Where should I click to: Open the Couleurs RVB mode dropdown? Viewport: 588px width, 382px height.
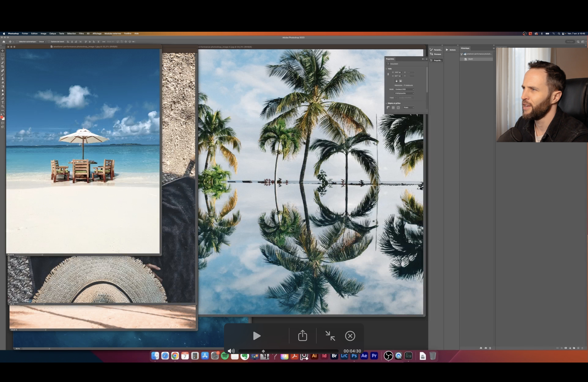[404, 89]
